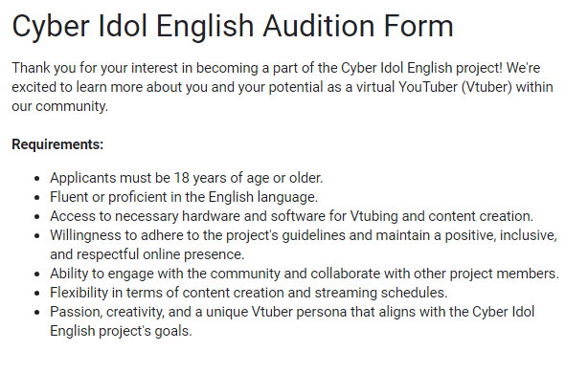Image resolution: width=588 pixels, height=373 pixels.
Task: Click the Ability to engage with community line
Action: click(x=305, y=274)
